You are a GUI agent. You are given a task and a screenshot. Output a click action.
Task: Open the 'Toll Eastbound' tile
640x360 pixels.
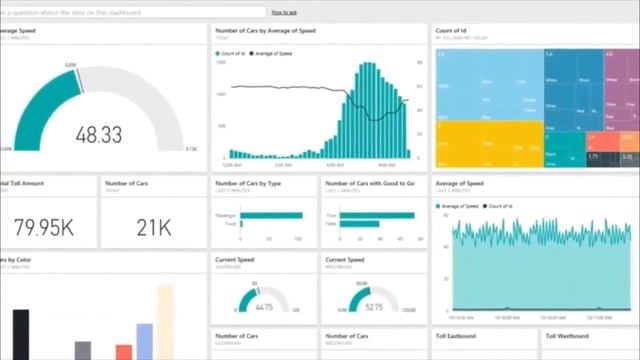point(484,344)
